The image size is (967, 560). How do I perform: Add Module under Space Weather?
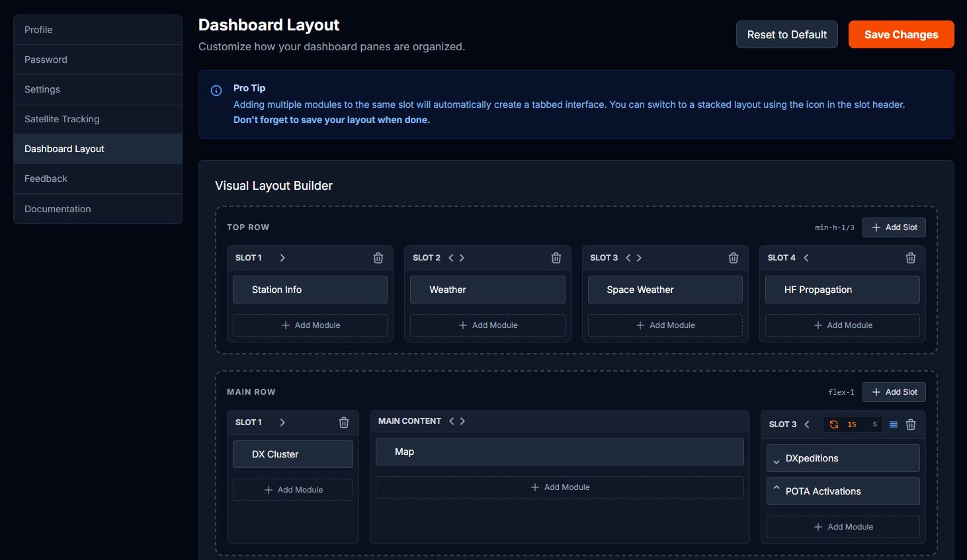point(665,325)
